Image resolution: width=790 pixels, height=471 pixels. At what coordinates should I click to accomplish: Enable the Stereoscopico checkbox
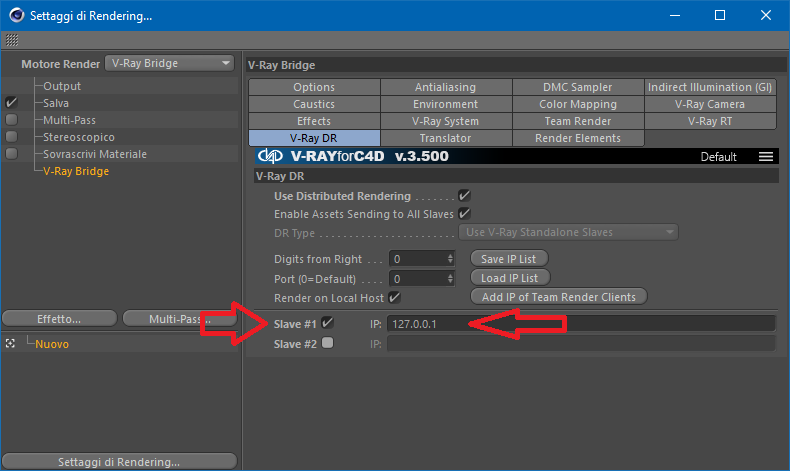12,137
